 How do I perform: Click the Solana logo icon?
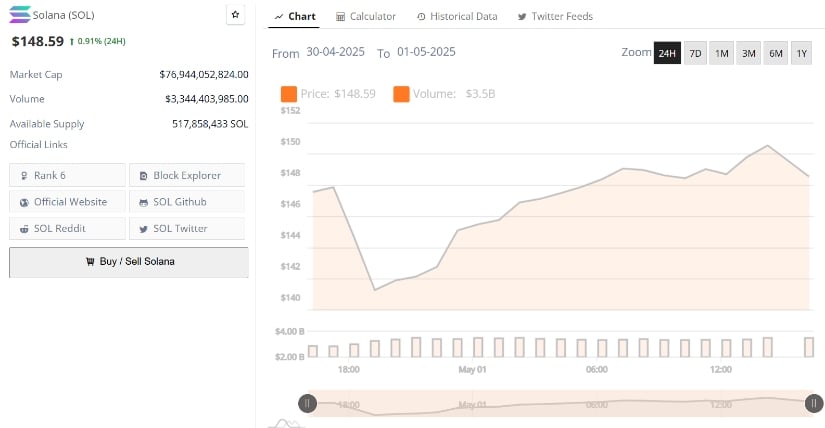tap(20, 14)
